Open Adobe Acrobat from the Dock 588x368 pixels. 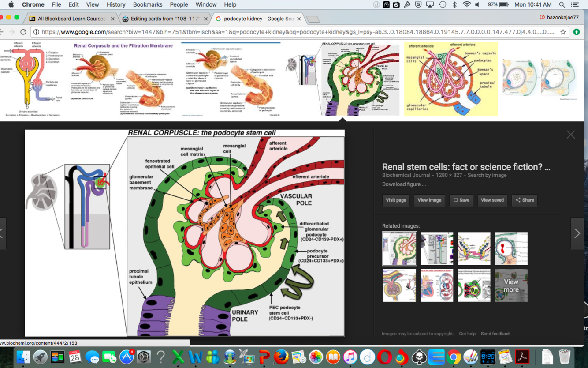(x=522, y=357)
